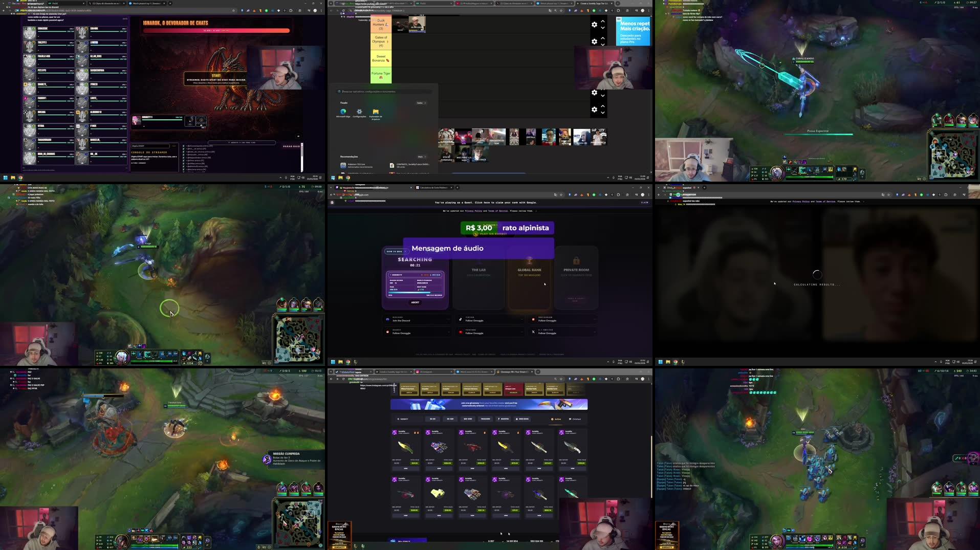This screenshot has height=550, width=980.
Task: Click Instagram Follow Omoggle link
Action: [562, 319]
